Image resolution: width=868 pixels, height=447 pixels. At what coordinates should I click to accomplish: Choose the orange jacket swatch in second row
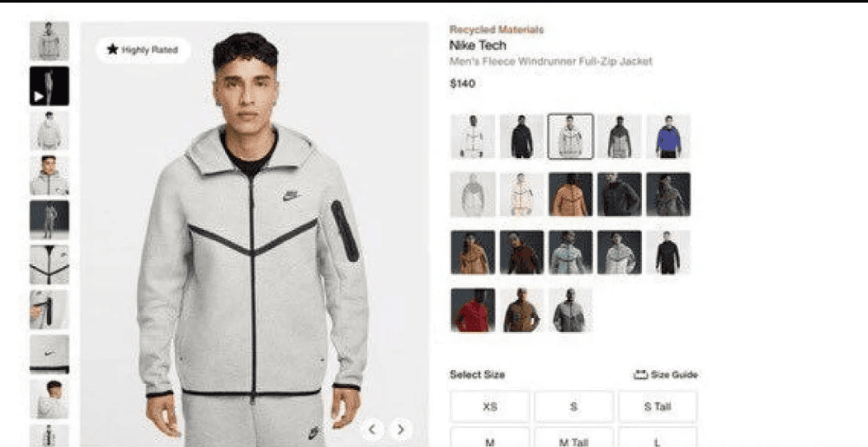[570, 195]
